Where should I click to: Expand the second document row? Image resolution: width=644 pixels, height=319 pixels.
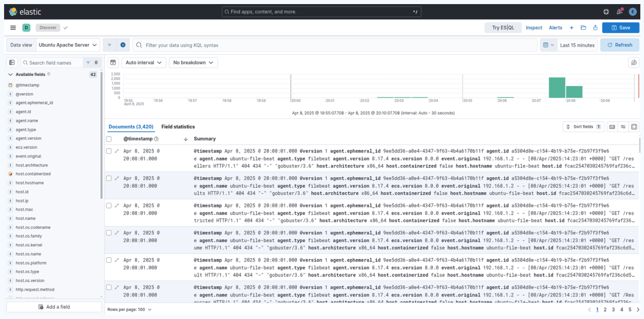[117, 178]
